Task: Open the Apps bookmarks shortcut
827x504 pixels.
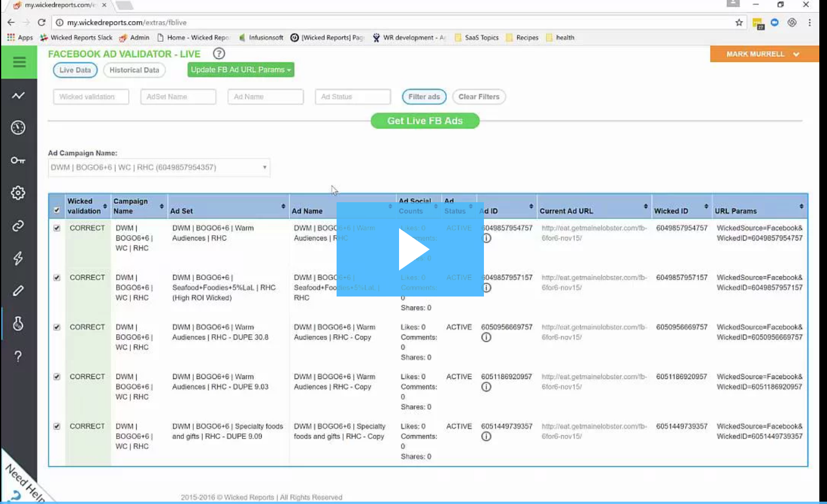Action: pyautogui.click(x=20, y=38)
